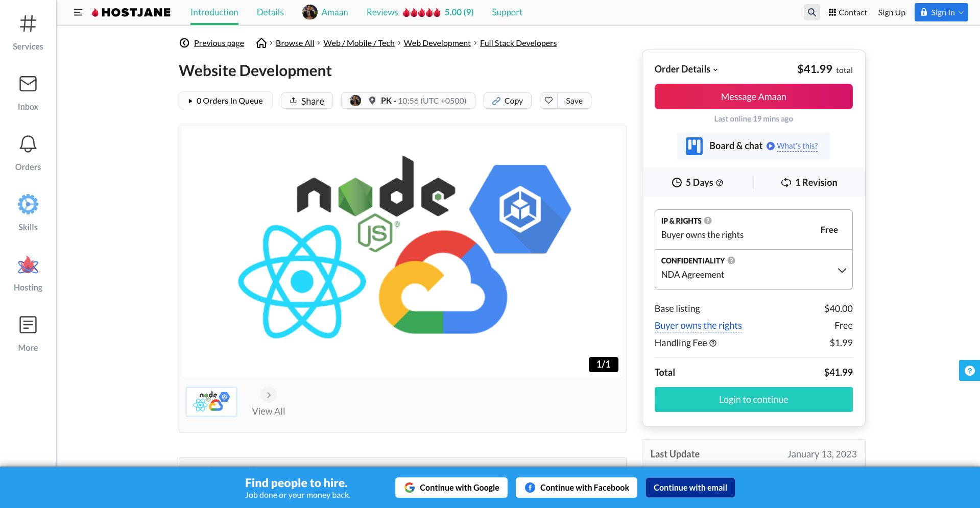Click the Save button
The image size is (980, 508).
click(x=574, y=101)
